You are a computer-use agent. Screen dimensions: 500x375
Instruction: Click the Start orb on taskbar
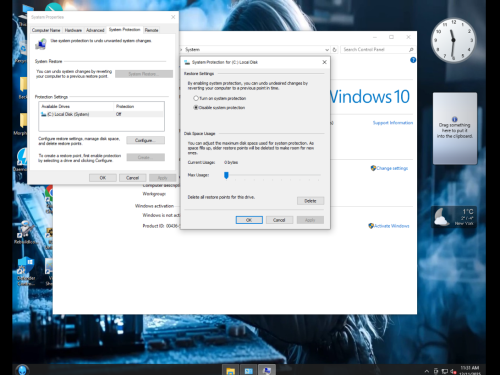pos(22,370)
